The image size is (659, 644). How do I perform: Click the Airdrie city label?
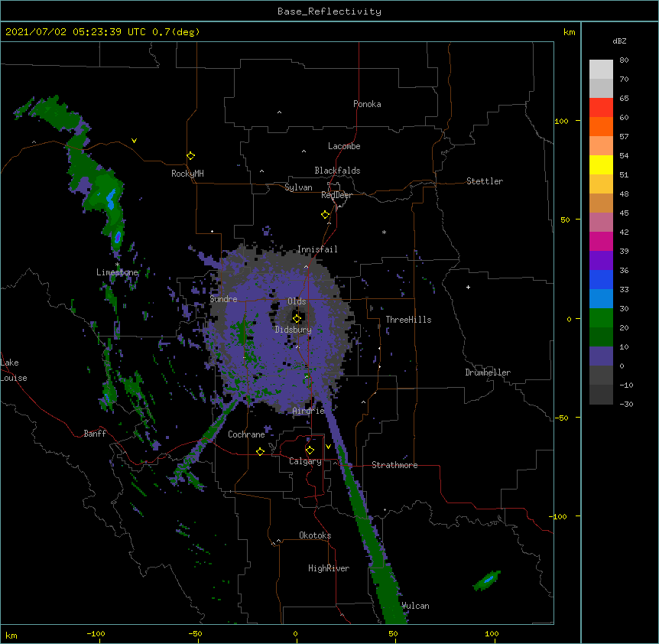point(308,411)
